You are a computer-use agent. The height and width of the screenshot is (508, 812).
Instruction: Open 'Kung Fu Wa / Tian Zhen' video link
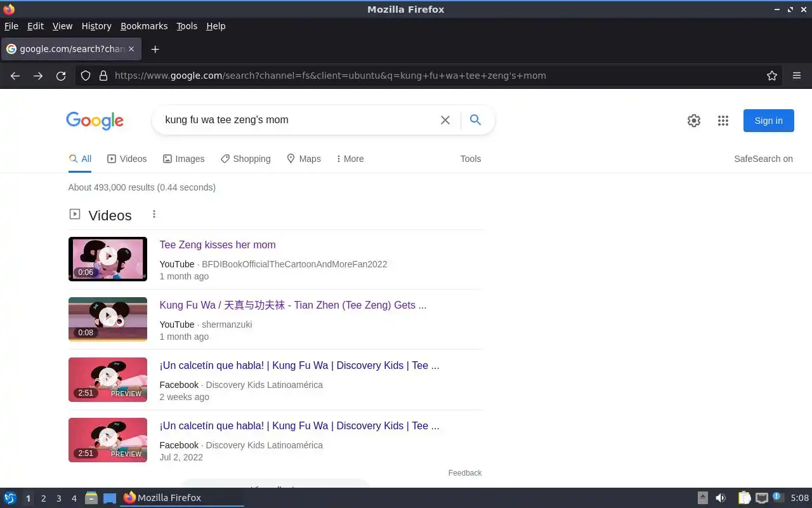pos(293,305)
